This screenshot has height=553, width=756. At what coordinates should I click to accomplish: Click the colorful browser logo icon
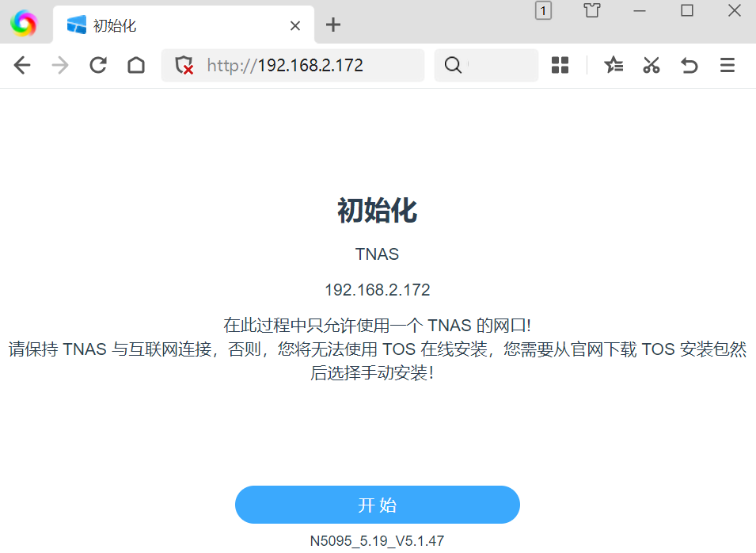[x=24, y=24]
